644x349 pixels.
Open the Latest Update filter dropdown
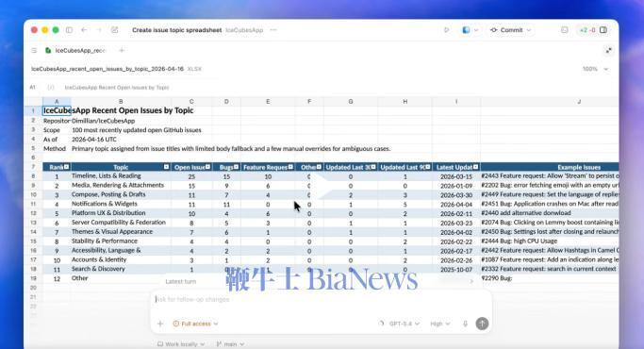click(475, 167)
